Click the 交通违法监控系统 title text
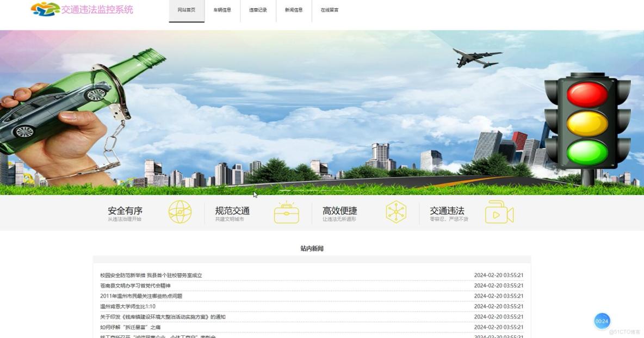This screenshot has height=338, width=644. coord(98,9)
